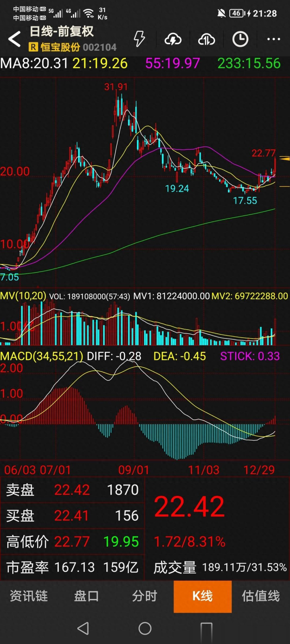Tap the 19.24 price label on chart
The width and height of the screenshot is (290, 644).
[177, 188]
